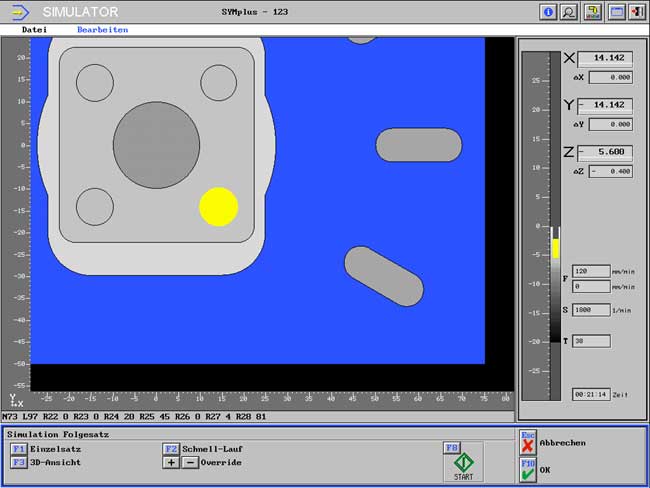The height and width of the screenshot is (488, 650).
Task: Click the SIMULATOR arrow logo icon
Action: coord(21,12)
